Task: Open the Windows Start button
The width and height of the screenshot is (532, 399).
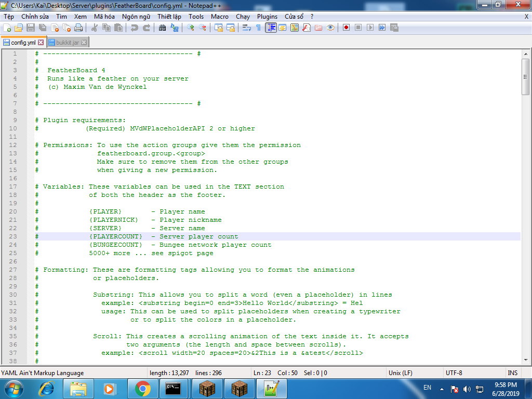Action: coord(14,389)
